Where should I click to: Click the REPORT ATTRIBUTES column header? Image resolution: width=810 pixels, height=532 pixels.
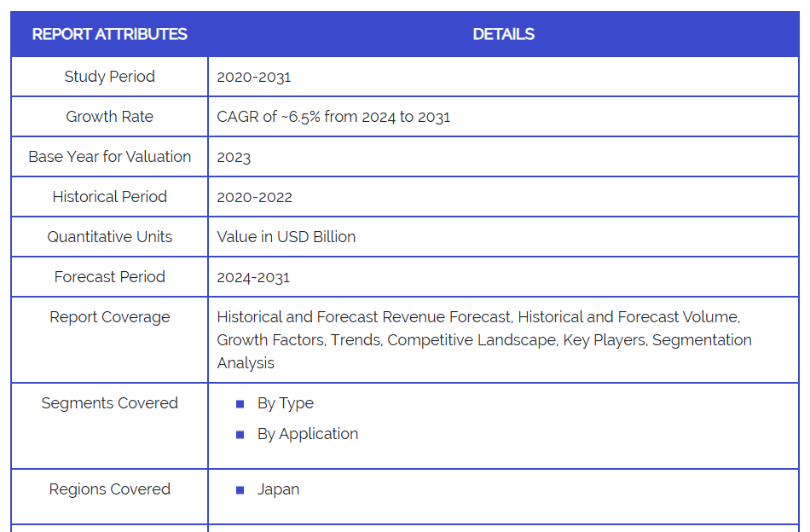[x=109, y=35]
